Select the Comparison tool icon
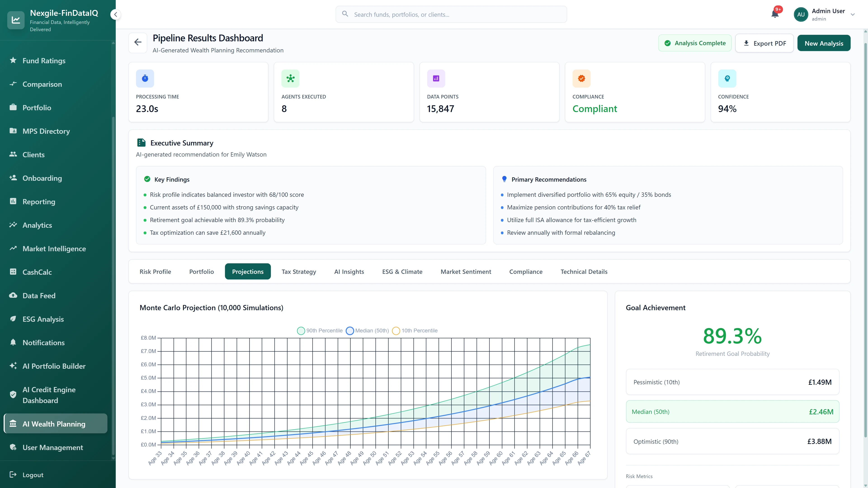This screenshot has width=868, height=488. coord(14,84)
